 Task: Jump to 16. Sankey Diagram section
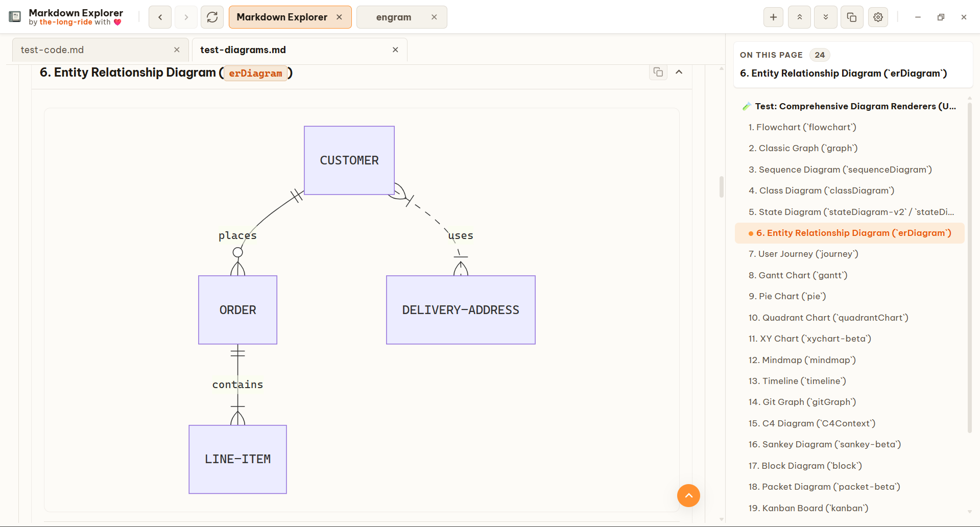(849, 444)
